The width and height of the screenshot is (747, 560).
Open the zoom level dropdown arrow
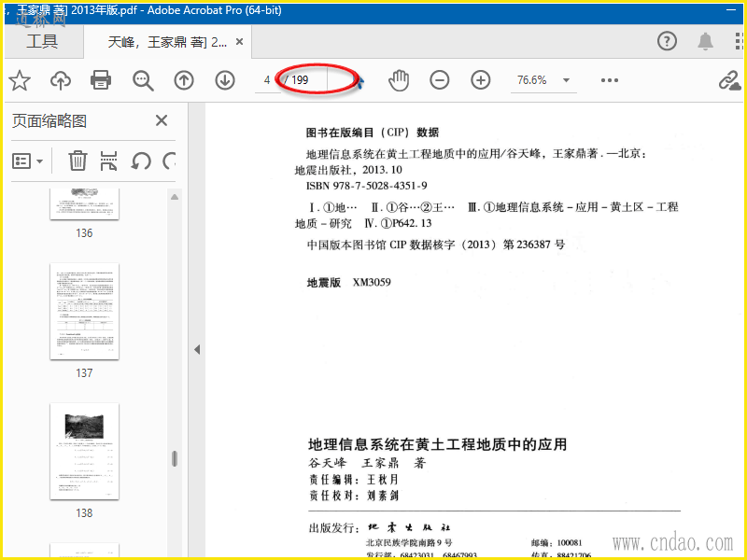[567, 80]
